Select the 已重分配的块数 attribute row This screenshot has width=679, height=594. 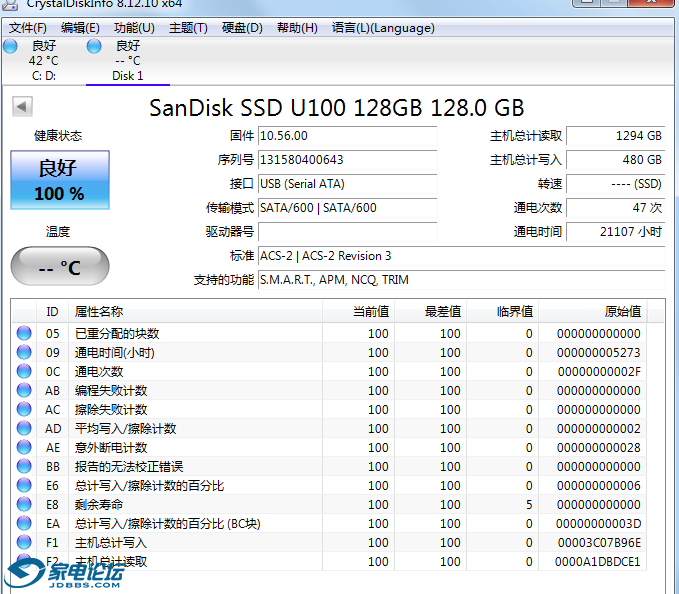pyautogui.click(x=329, y=333)
